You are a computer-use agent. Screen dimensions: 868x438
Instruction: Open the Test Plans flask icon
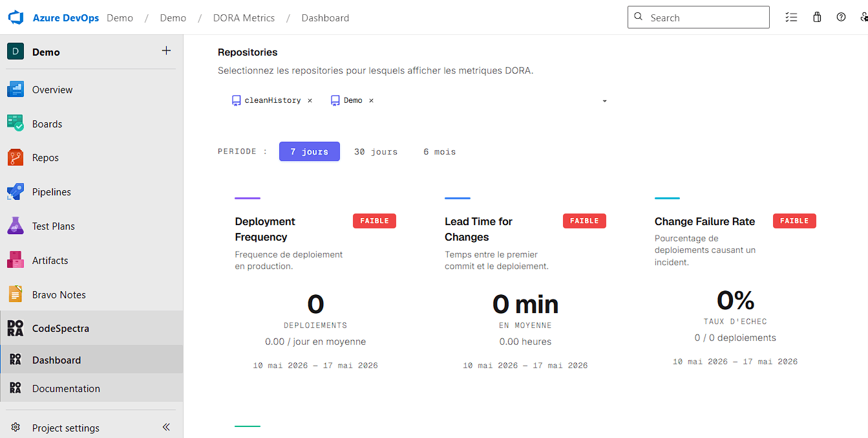[16, 226]
